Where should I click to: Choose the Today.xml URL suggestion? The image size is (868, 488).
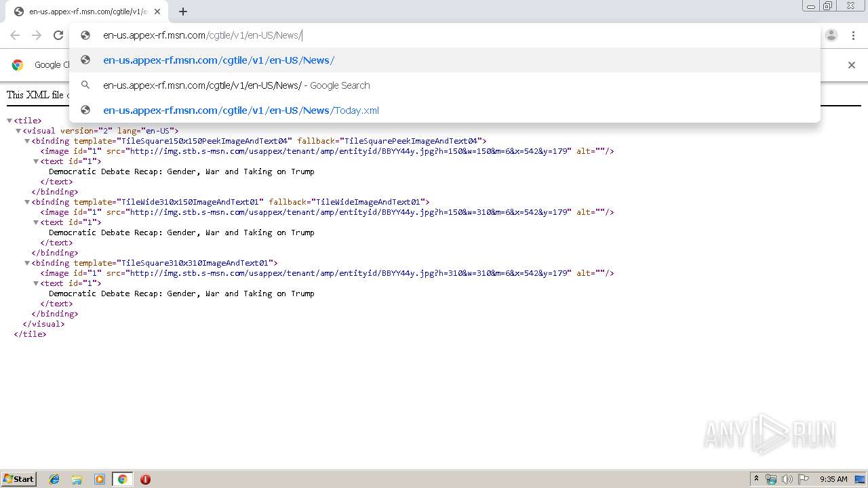[x=444, y=110]
